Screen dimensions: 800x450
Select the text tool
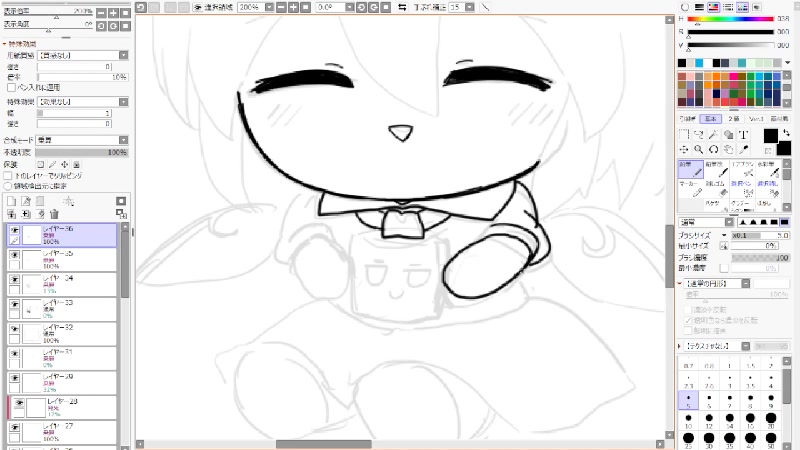(743, 133)
